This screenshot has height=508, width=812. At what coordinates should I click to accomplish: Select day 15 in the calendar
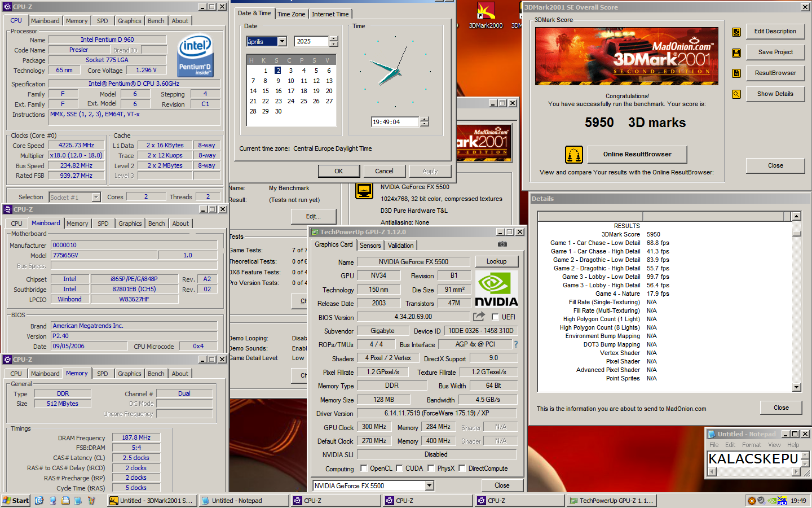[266, 91]
